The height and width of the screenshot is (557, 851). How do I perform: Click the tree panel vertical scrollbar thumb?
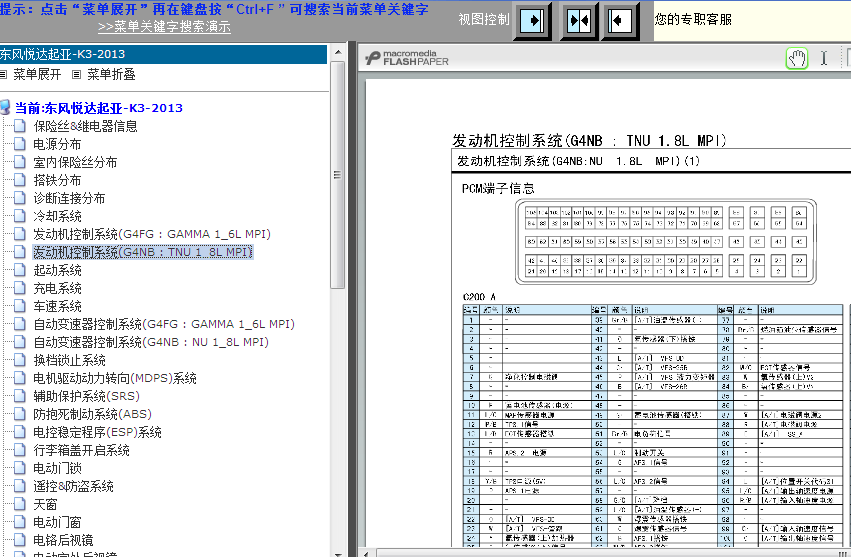(x=338, y=175)
